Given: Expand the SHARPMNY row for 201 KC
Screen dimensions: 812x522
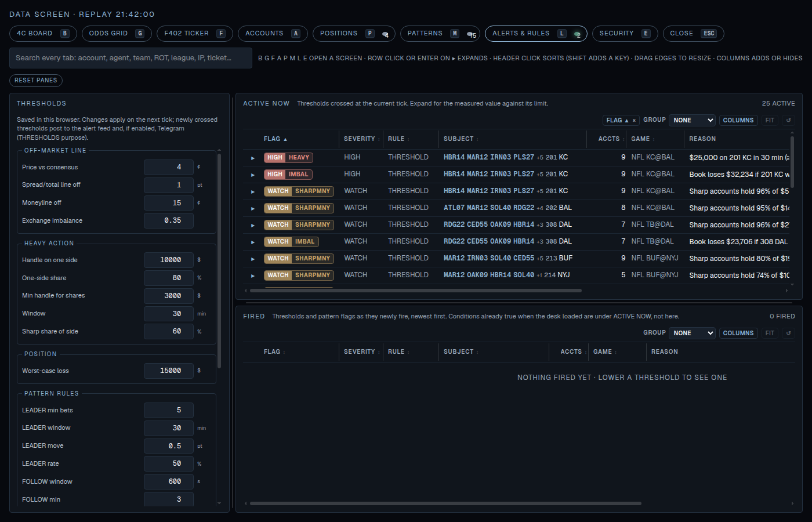Looking at the screenshot, I should coord(253,191).
